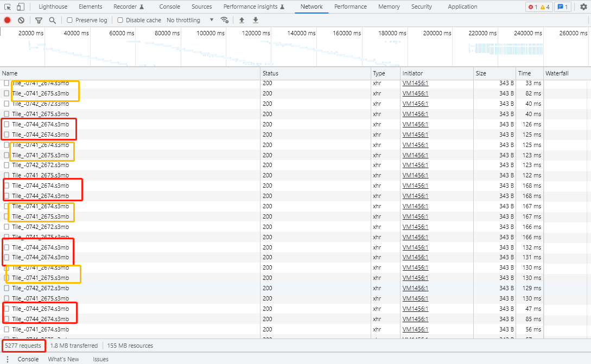Open the Memory tab
Image resolution: width=591 pixels, height=364 pixels.
coord(389,7)
